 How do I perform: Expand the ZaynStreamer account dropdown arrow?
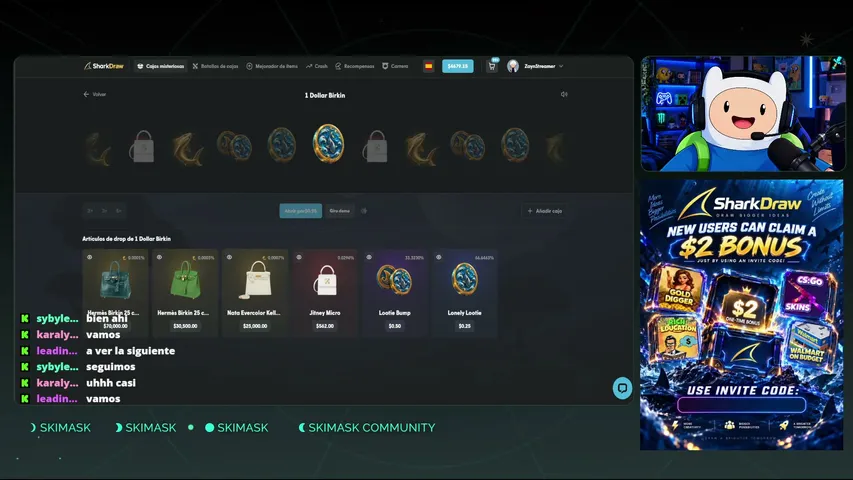561,66
